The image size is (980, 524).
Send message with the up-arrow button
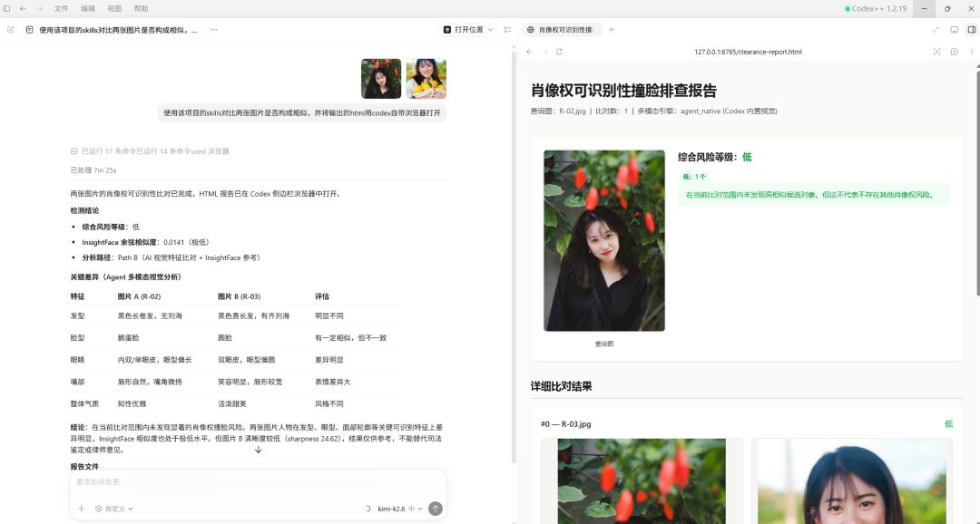point(436,509)
